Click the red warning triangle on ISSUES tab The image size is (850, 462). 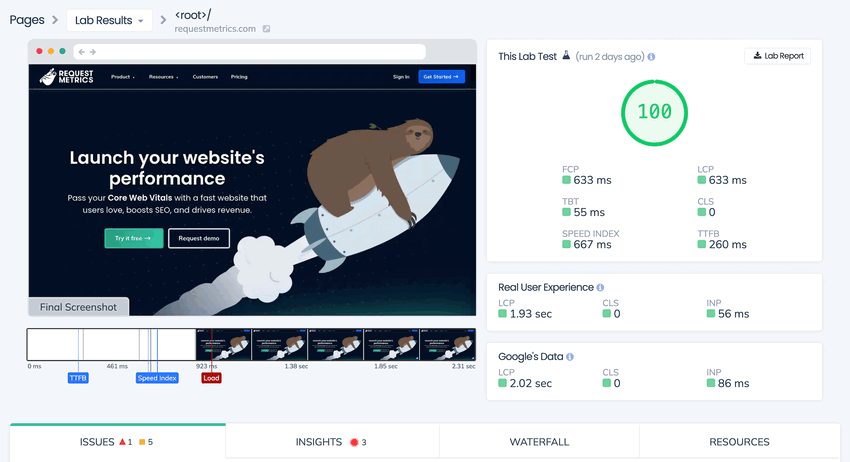pos(123,442)
